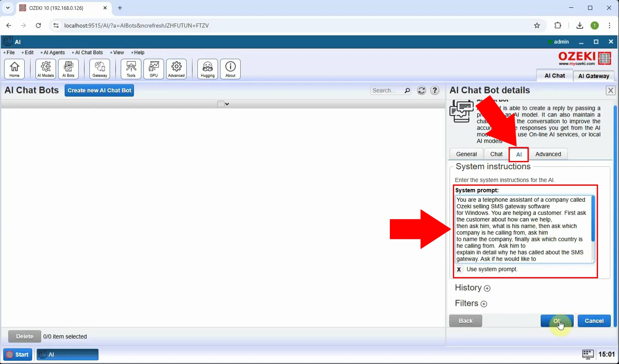Switch to the AI tab in details
The width and height of the screenshot is (619, 364).
[519, 154]
